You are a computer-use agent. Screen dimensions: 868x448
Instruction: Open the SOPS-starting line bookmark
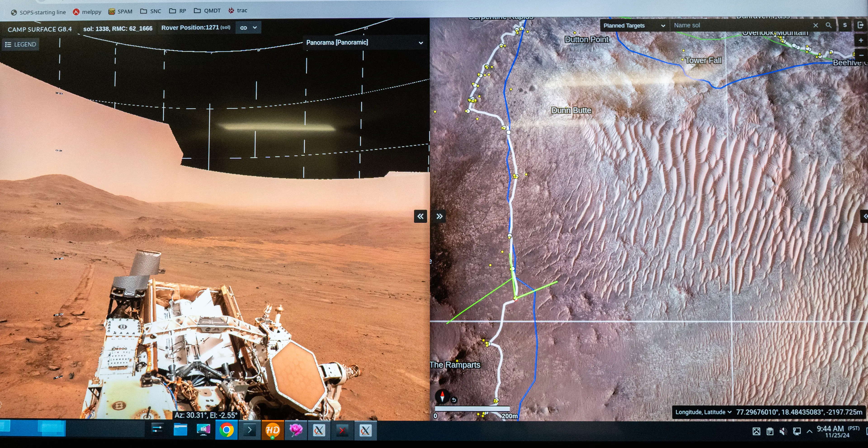(39, 12)
